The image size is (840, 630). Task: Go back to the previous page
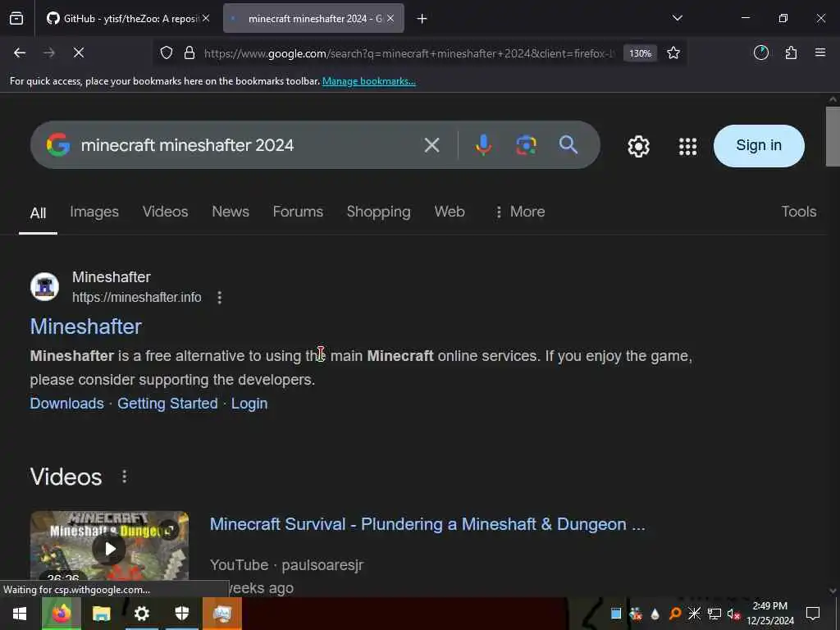click(x=20, y=53)
